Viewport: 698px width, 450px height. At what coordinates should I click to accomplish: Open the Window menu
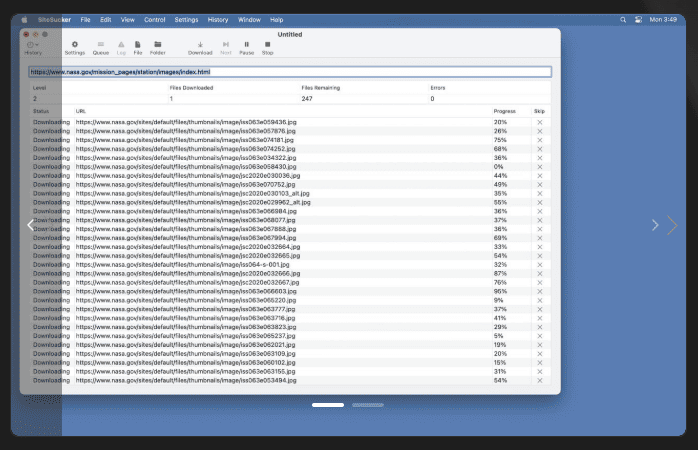pyautogui.click(x=249, y=20)
